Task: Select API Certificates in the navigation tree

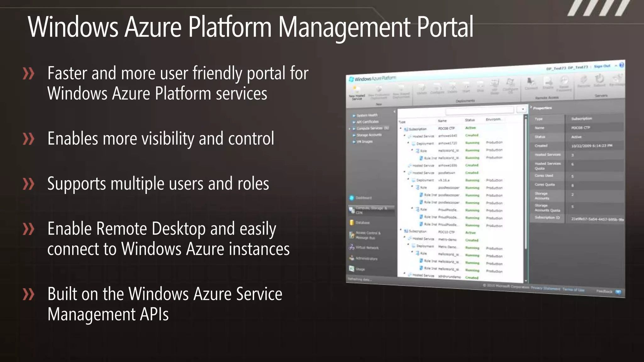Action: 366,122
